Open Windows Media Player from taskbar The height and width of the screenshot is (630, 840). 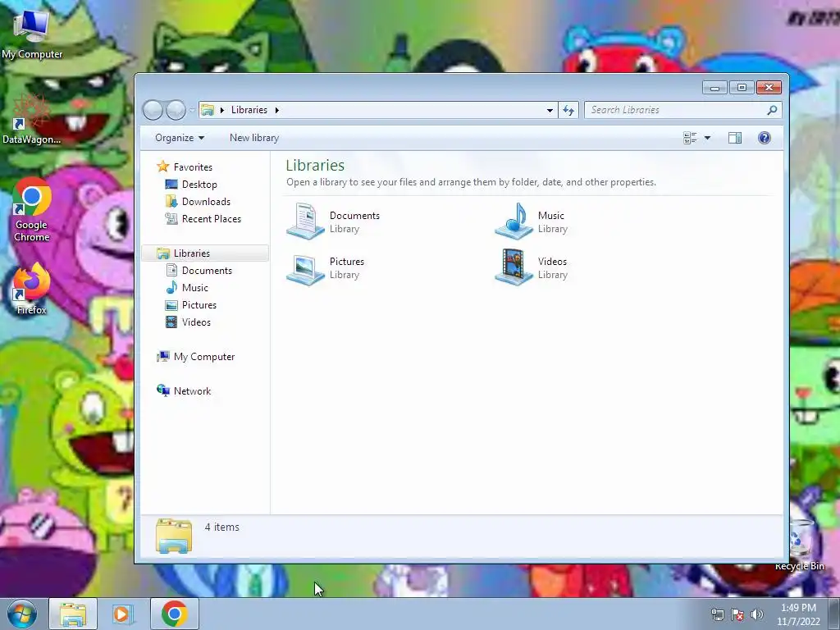pyautogui.click(x=123, y=614)
